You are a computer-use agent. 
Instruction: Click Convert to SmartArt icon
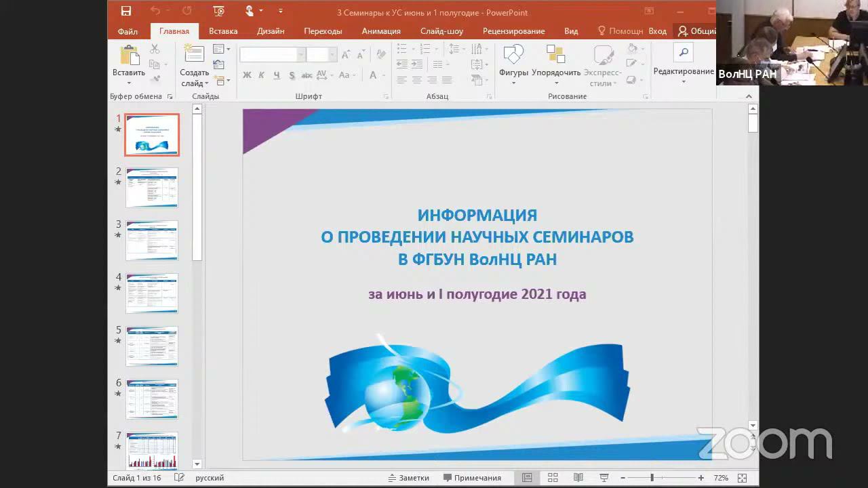[x=478, y=80]
